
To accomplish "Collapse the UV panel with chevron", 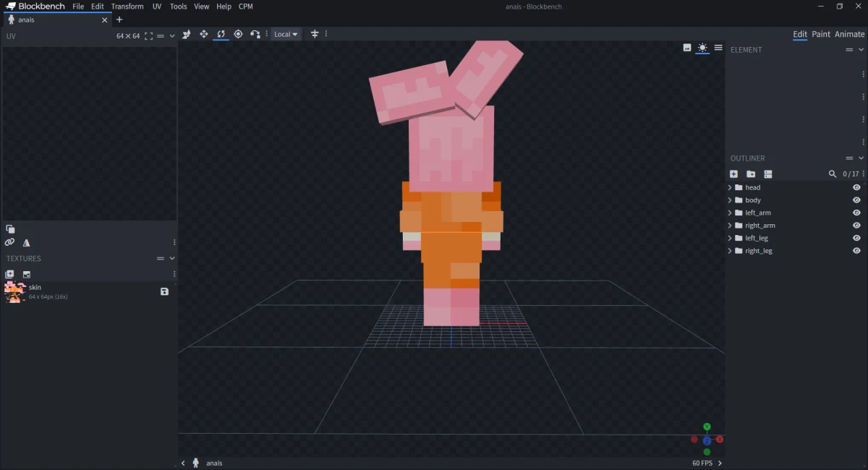I will coord(172,36).
